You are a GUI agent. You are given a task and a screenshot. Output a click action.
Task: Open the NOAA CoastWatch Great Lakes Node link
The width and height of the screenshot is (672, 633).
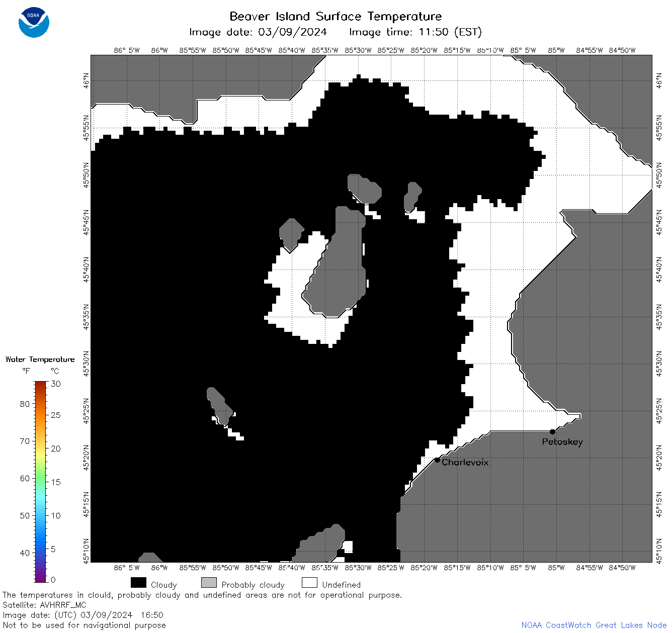tap(594, 625)
